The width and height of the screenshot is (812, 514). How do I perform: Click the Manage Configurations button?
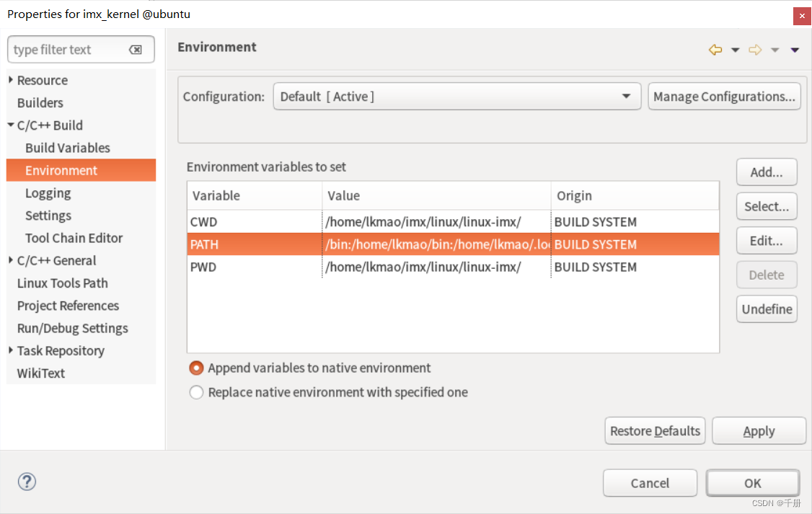724,97
